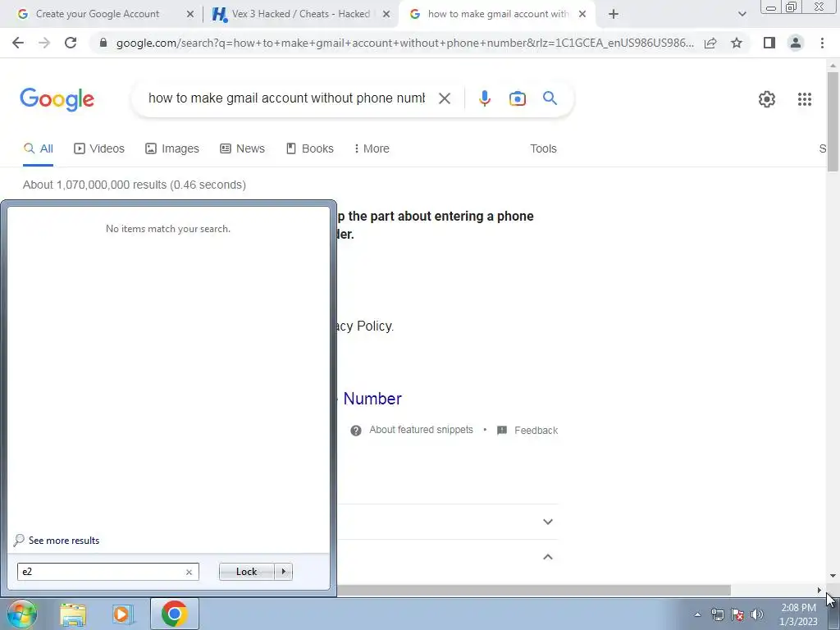Click scroll down arrow on page scrollbar

coord(833,576)
